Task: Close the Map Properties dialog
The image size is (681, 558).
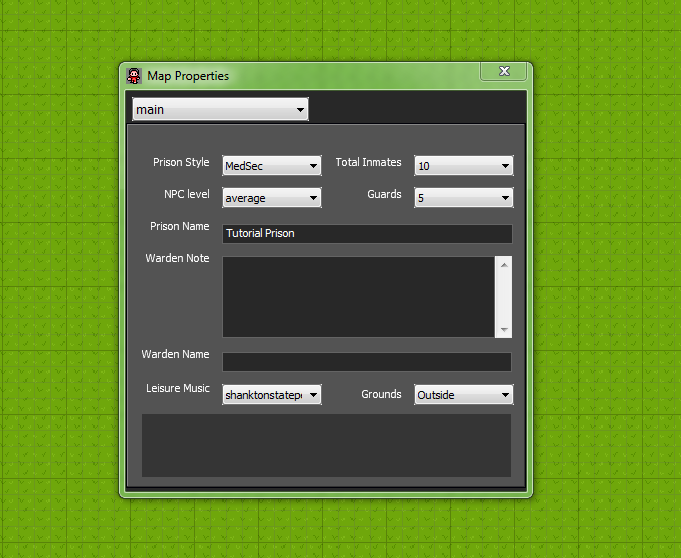Action: click(x=504, y=71)
